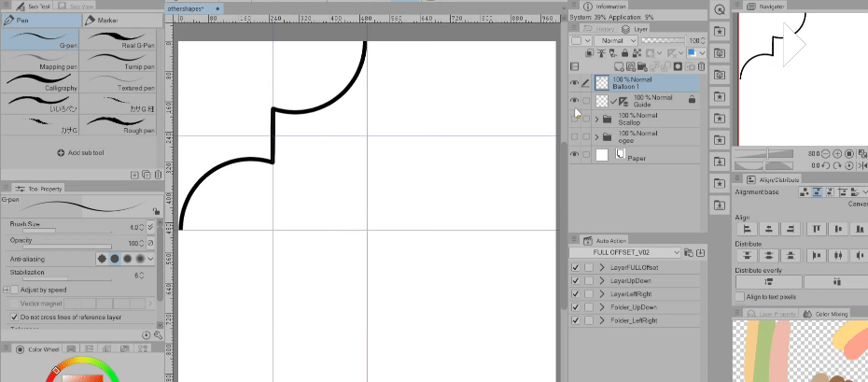
Task: Expand the Folder_UpDown auto action
Action: tap(602, 307)
